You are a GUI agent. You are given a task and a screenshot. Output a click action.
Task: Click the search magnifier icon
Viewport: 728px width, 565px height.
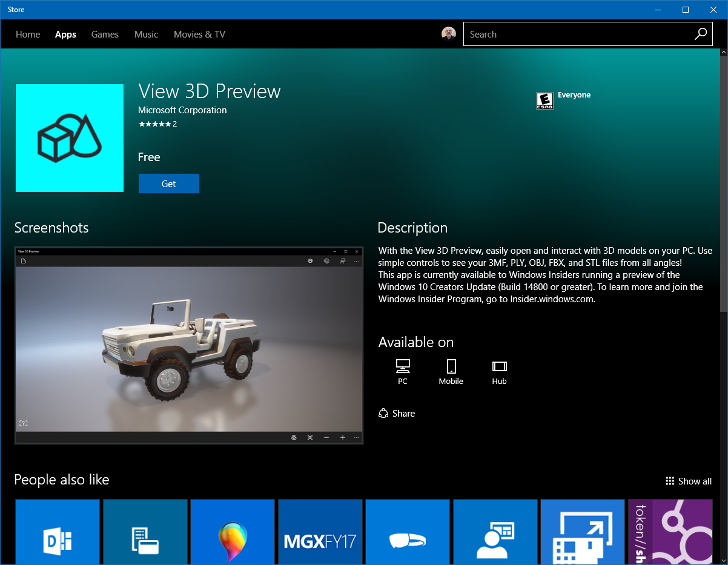click(700, 35)
